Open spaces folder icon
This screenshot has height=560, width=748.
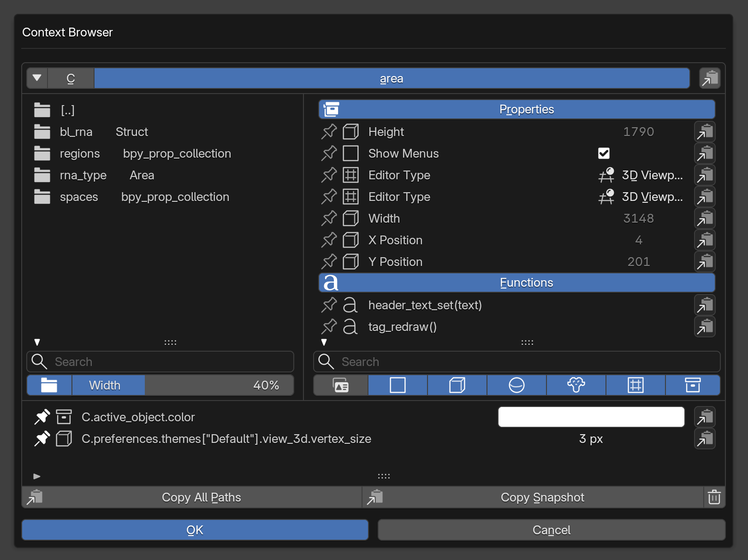click(42, 197)
